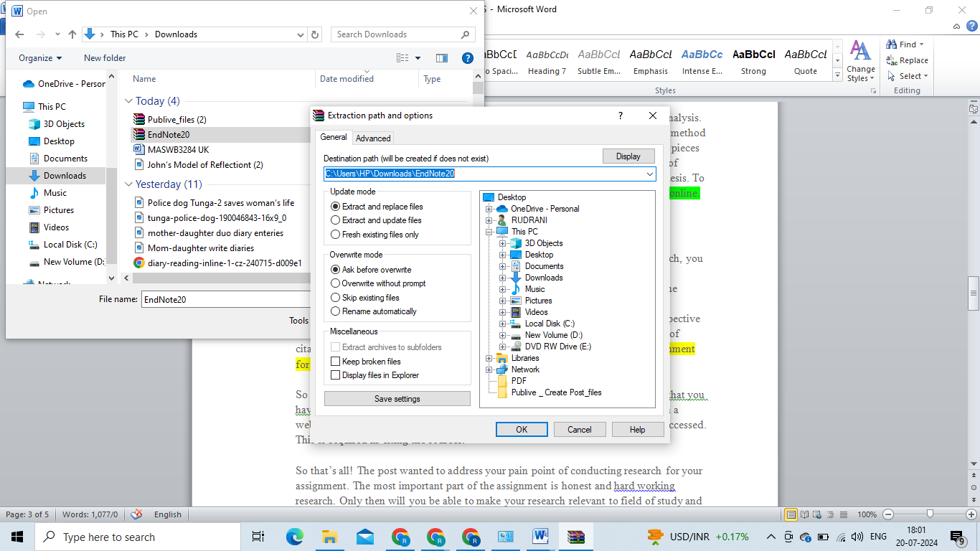Enable Display files in Explorer checkbox
Image resolution: width=980 pixels, height=551 pixels.
335,375
